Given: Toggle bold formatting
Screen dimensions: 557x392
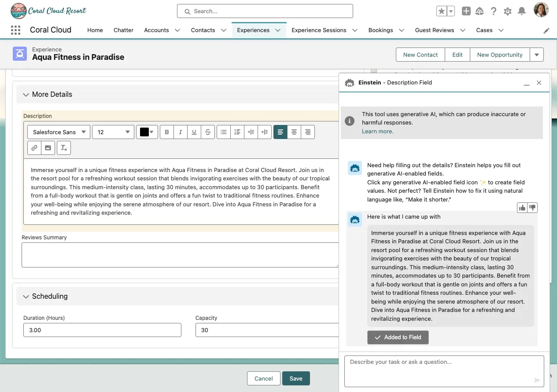Looking at the screenshot, I should (x=167, y=132).
